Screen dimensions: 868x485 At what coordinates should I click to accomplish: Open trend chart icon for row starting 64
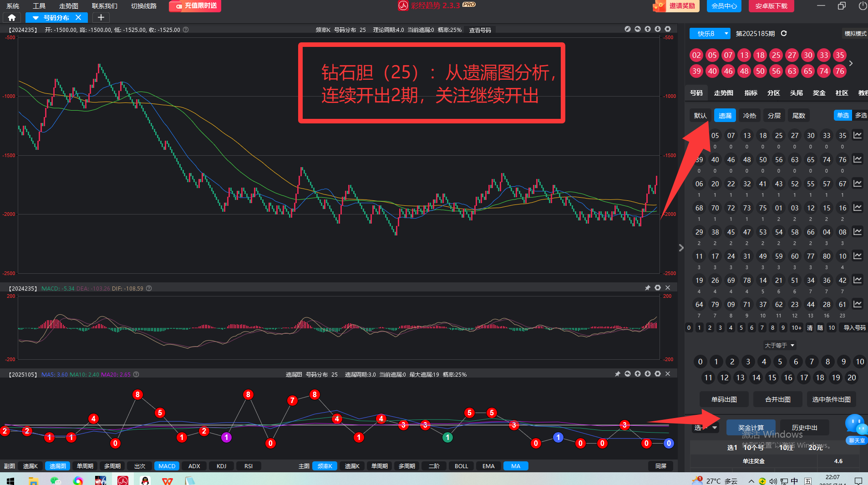tap(858, 304)
